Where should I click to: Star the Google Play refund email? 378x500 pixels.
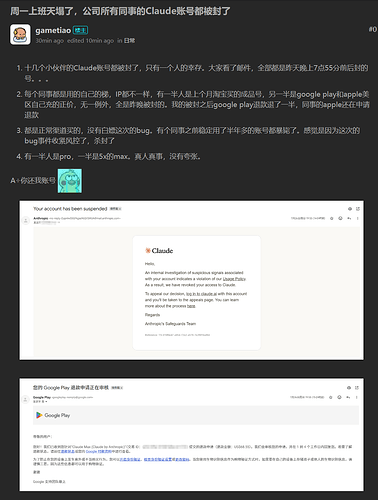click(331, 397)
